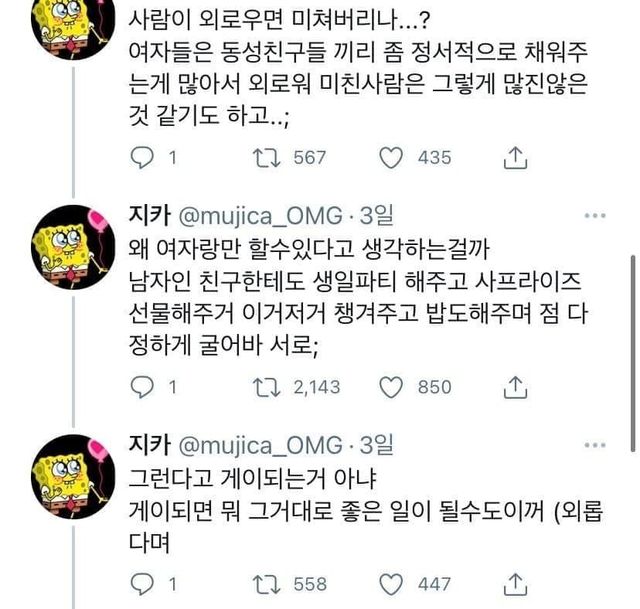The image size is (640, 609).
Task: Share the tweet with 850 likes
Action: pyautogui.click(x=515, y=386)
